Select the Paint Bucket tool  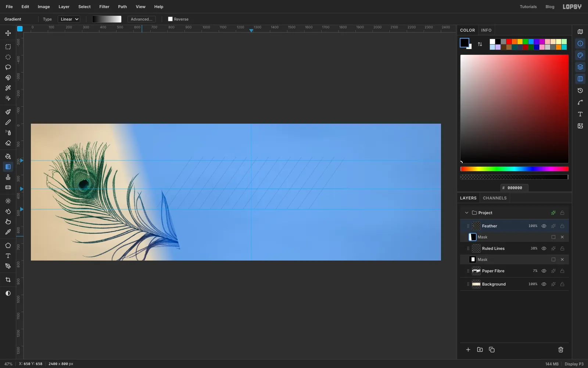pos(8,156)
